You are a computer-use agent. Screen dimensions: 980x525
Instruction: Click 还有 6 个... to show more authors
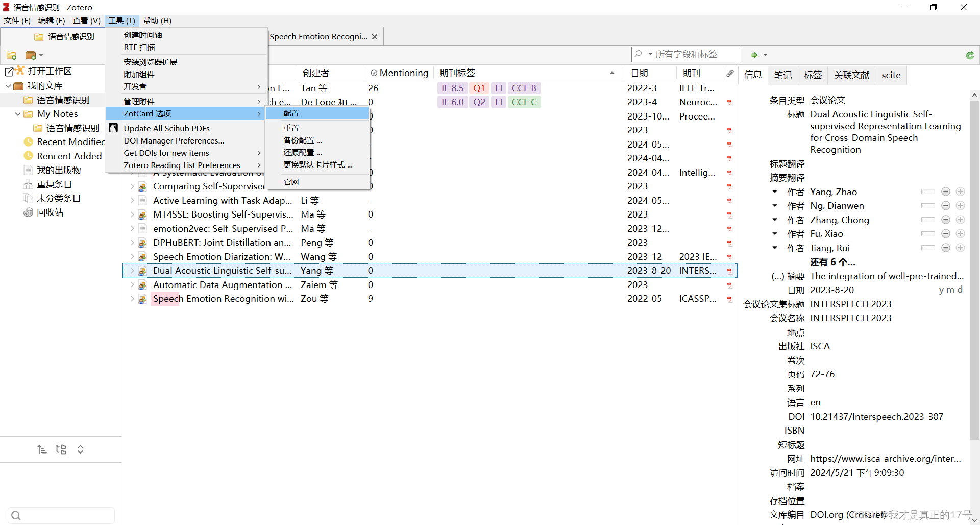pos(832,262)
